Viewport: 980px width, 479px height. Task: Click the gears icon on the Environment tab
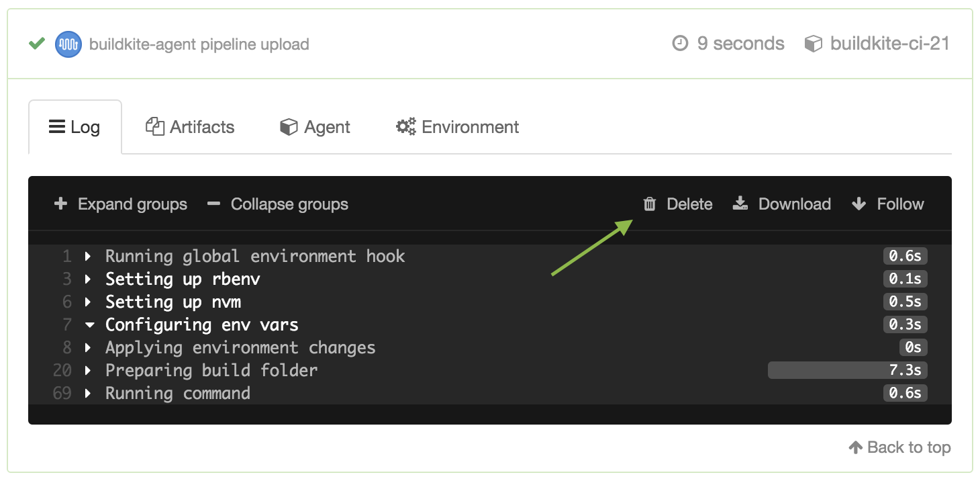pyautogui.click(x=405, y=126)
